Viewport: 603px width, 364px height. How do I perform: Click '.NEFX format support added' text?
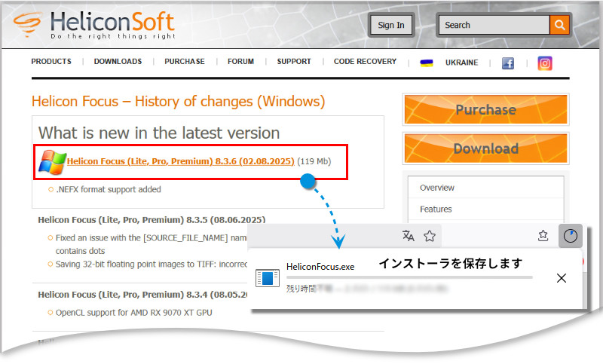109,189
